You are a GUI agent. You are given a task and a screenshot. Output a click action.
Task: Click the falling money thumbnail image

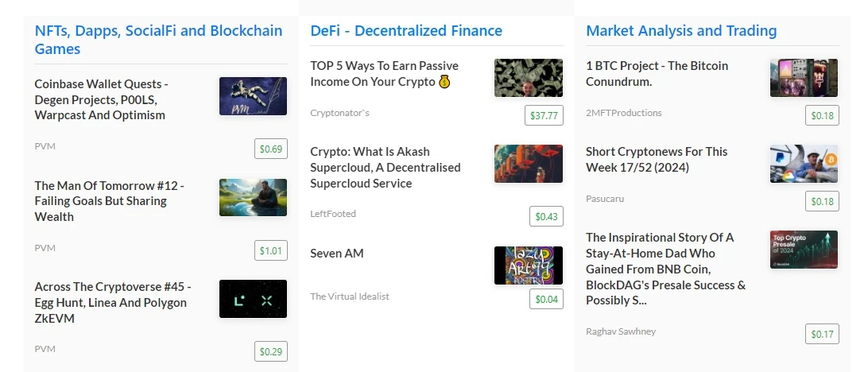tap(529, 78)
